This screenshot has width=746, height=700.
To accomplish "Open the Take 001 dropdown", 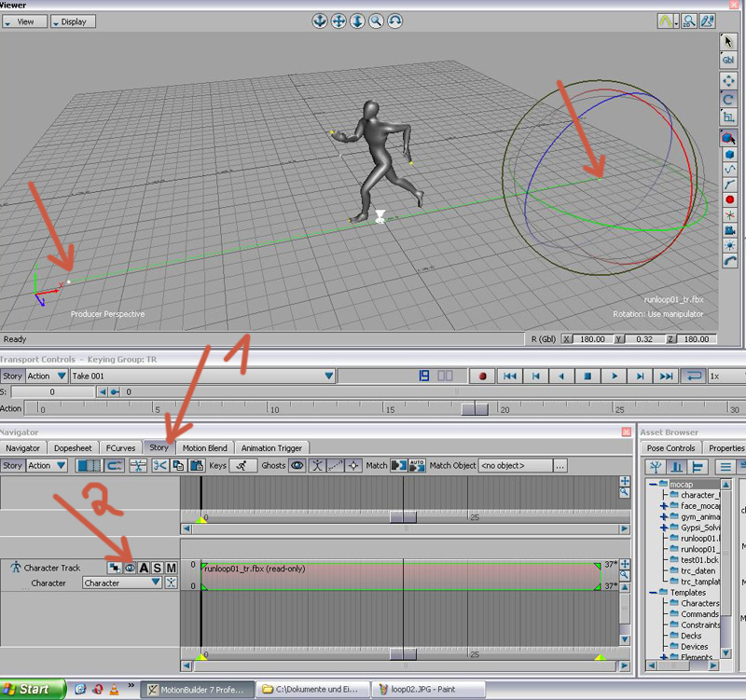I will click(x=328, y=376).
